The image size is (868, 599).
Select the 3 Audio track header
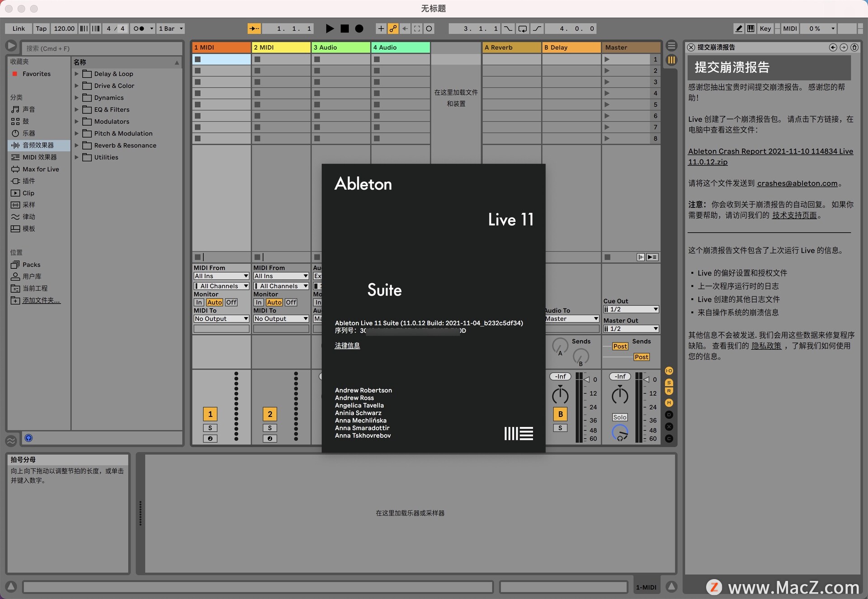point(341,47)
